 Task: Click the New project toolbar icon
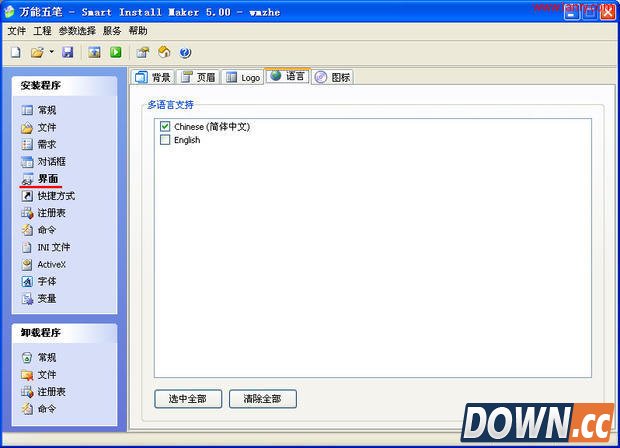tap(15, 52)
